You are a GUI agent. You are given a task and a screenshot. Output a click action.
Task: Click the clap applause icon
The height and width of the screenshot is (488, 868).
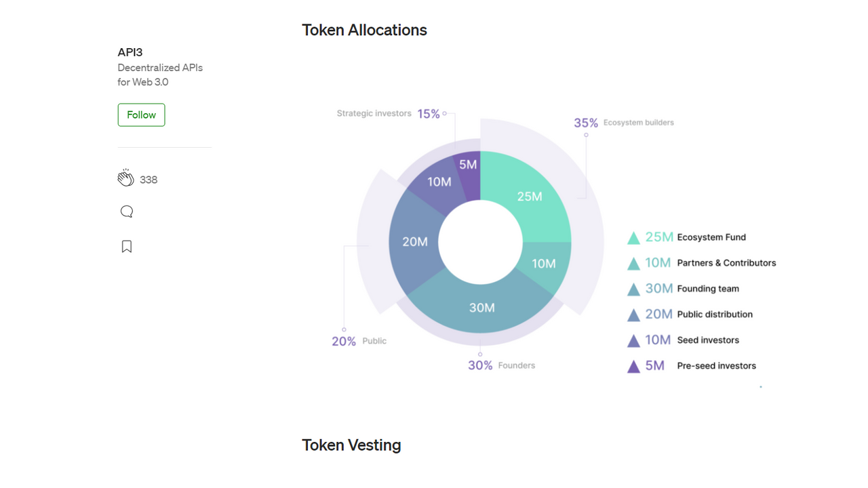(125, 178)
